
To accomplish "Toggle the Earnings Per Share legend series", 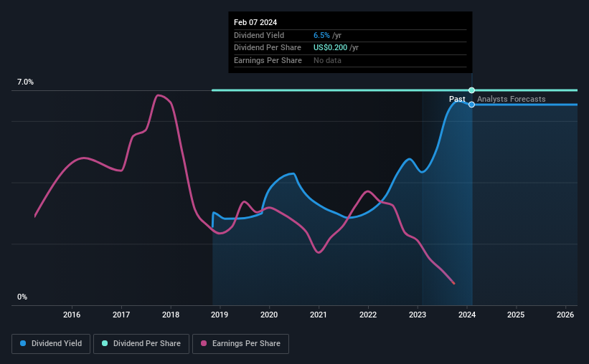I will [x=240, y=344].
